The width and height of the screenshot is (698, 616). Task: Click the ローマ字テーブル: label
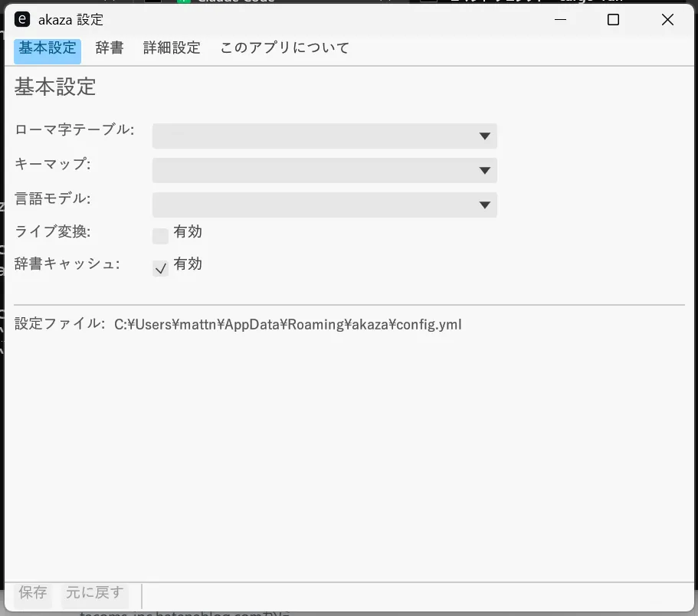pyautogui.click(x=74, y=129)
